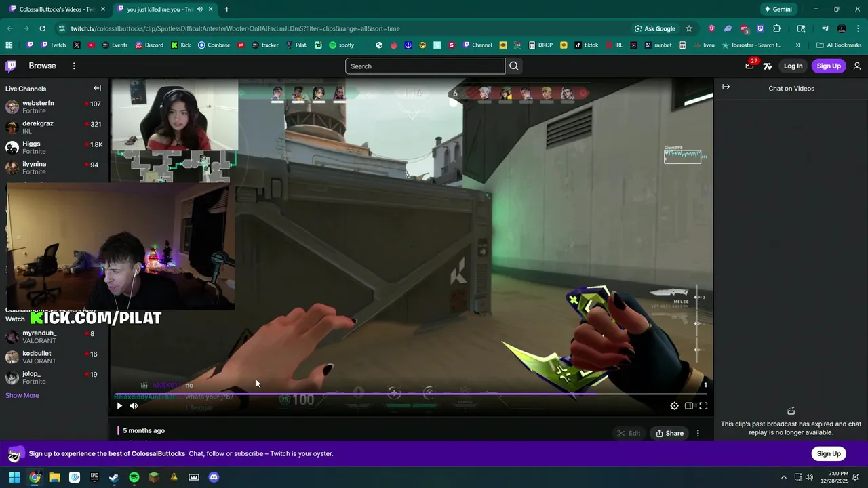Open websterfn live channel
Screen dimensions: 868x488
pyautogui.click(x=53, y=106)
